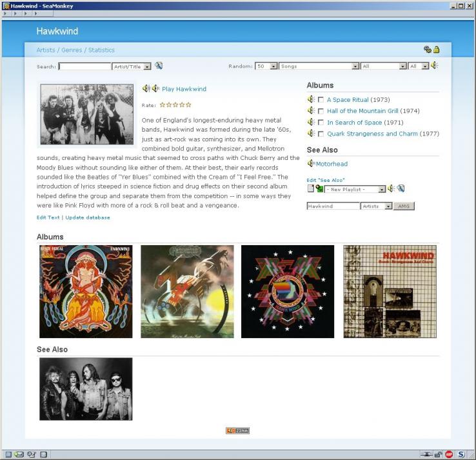The height and width of the screenshot is (460, 476).
Task: Click the search icon next to Artist/Title
Action: [159, 66]
